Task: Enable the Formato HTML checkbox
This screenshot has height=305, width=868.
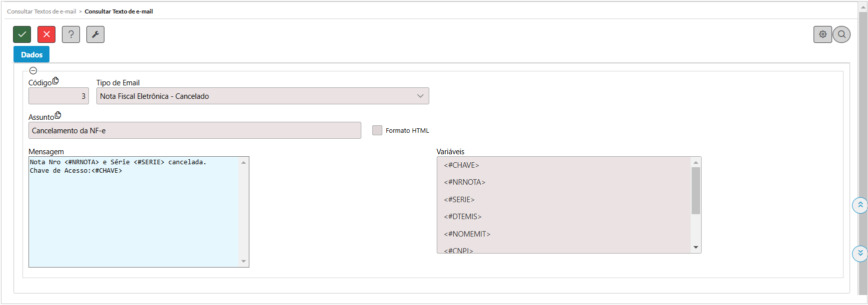Action: [x=377, y=130]
